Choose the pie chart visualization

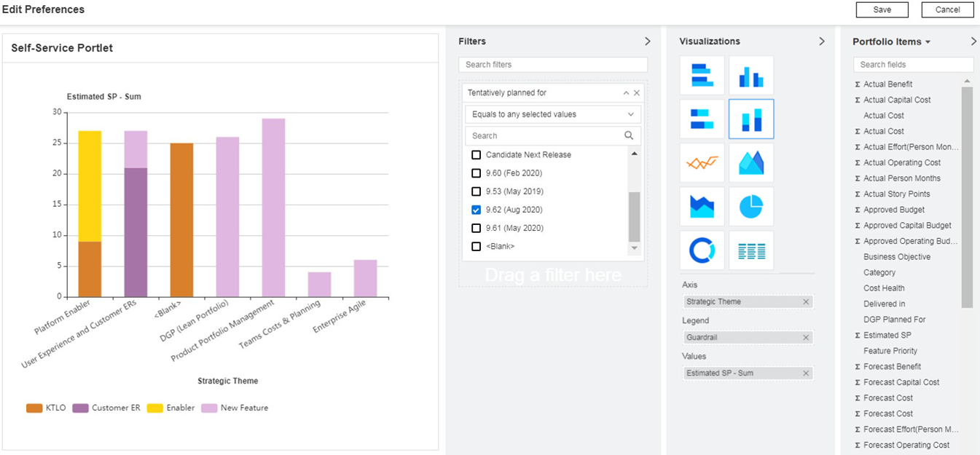coord(750,207)
